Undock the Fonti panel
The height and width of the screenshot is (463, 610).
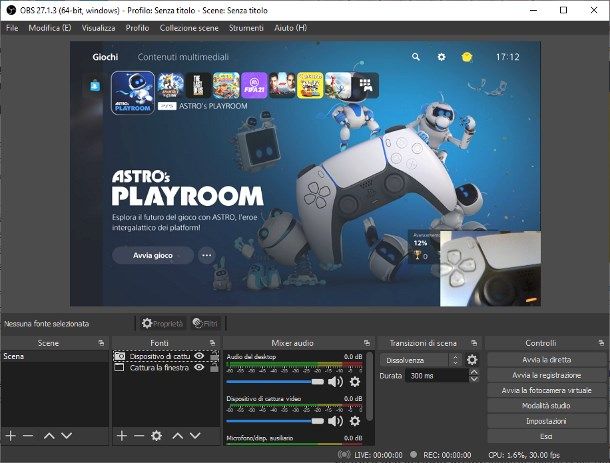pyautogui.click(x=212, y=343)
